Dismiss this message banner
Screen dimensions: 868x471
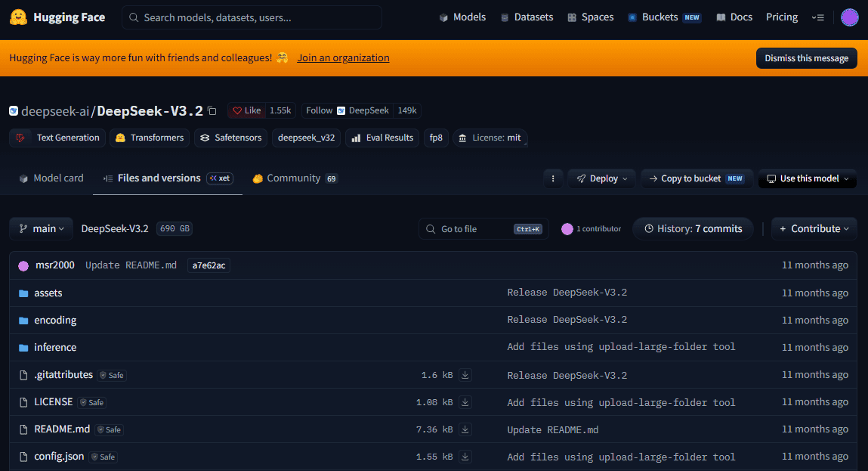pos(807,58)
